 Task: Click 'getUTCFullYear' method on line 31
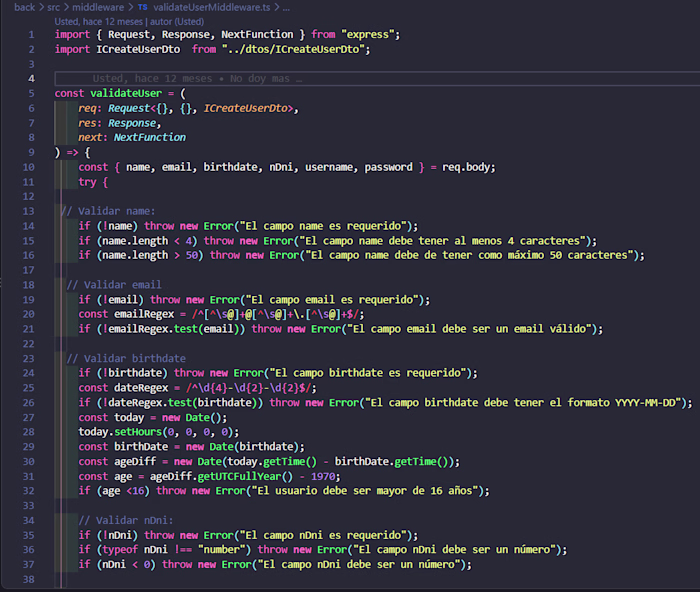(x=239, y=476)
